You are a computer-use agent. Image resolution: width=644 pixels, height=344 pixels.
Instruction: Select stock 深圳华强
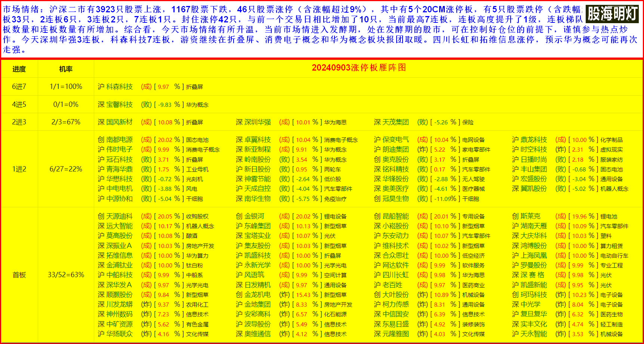[x=258, y=122]
